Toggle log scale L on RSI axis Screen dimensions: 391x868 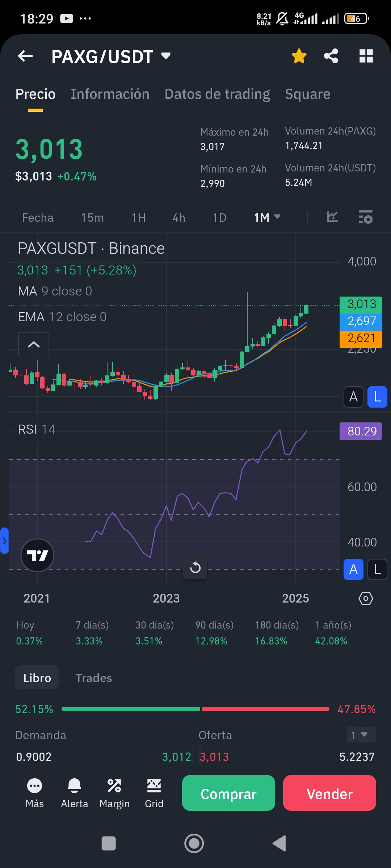click(377, 570)
